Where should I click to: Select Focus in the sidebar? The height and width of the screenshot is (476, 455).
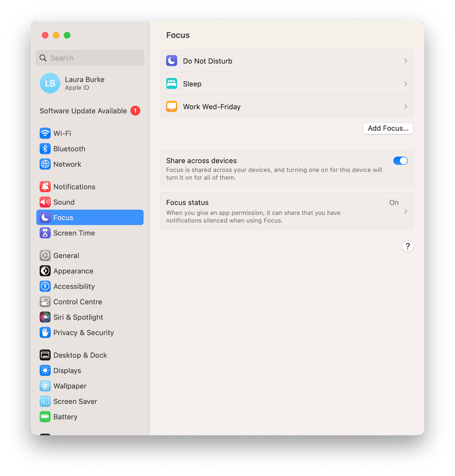click(90, 217)
